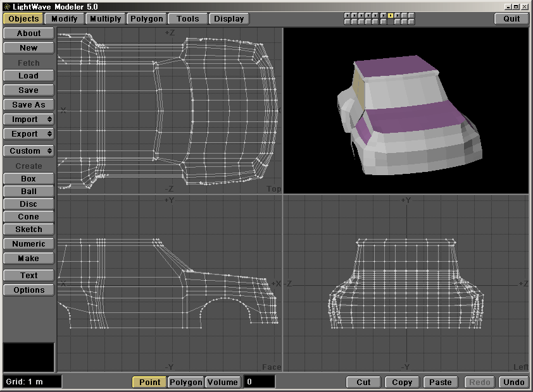Choose the Box primitive tool

click(28, 179)
